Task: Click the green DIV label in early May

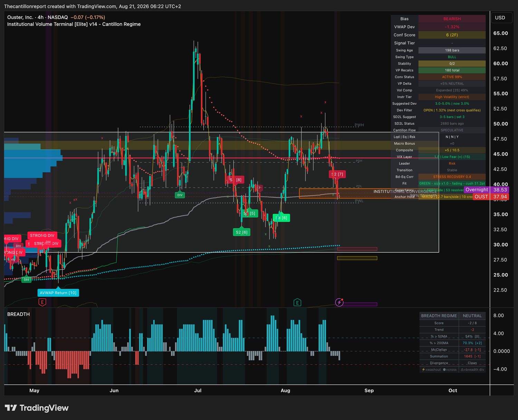Action: (26, 280)
